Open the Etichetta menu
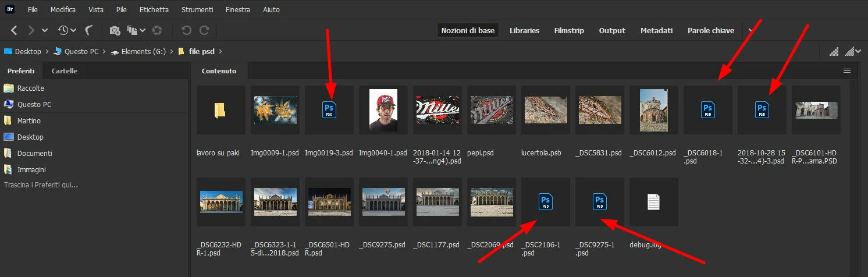Image resolution: width=868 pixels, height=277 pixels. click(154, 10)
